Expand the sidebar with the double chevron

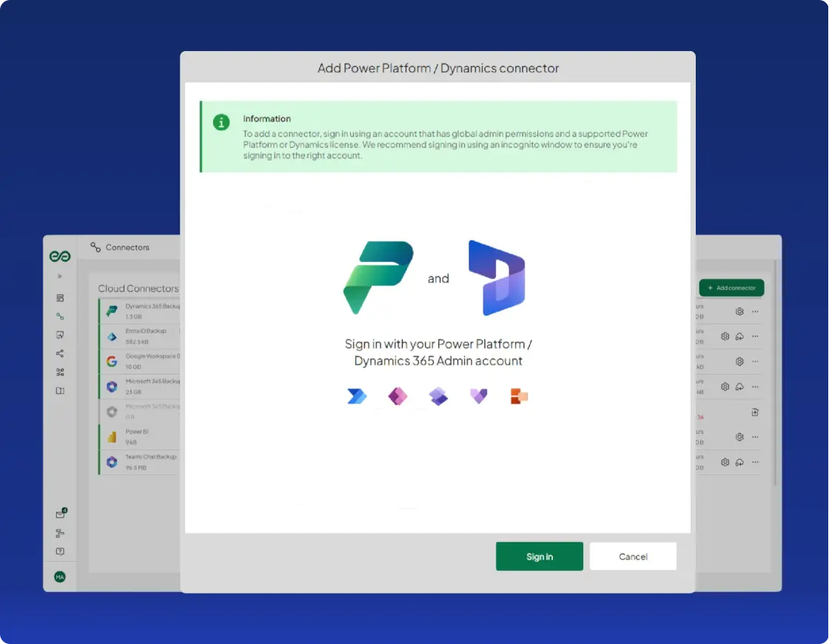[60, 277]
